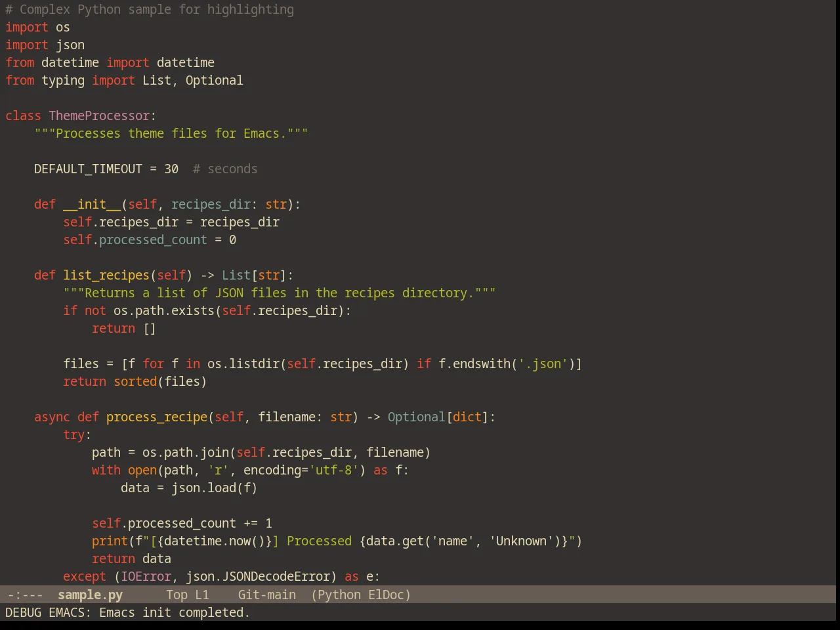840x630 pixels.
Task: Click 'sorted(files)' in the return statement
Action: [160, 381]
